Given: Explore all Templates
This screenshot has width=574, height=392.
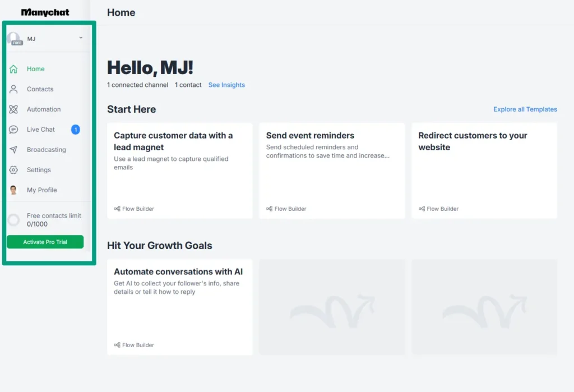Looking at the screenshot, I should point(525,109).
